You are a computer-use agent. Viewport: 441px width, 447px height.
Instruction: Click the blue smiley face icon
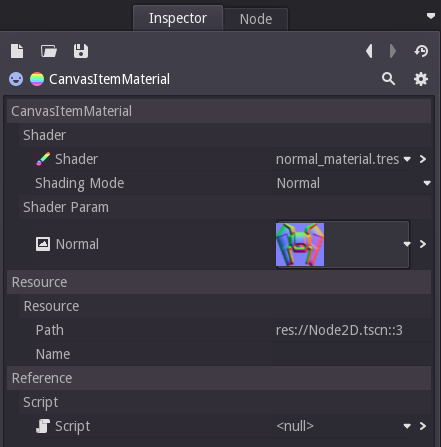point(16,79)
